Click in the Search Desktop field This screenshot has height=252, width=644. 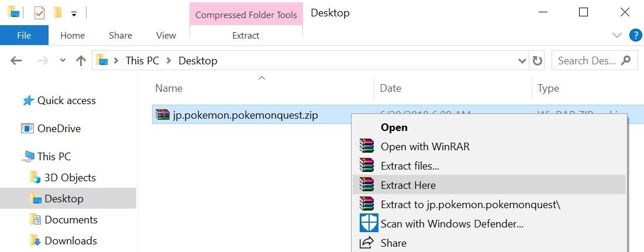(x=594, y=61)
